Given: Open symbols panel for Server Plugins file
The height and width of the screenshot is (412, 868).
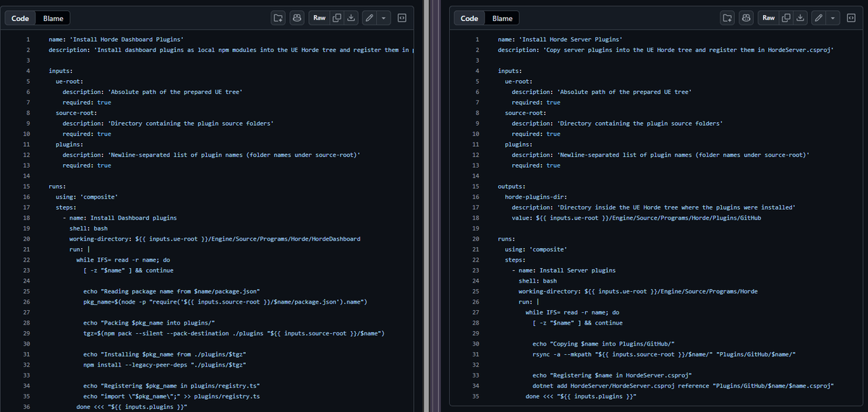Looking at the screenshot, I should 853,17.
